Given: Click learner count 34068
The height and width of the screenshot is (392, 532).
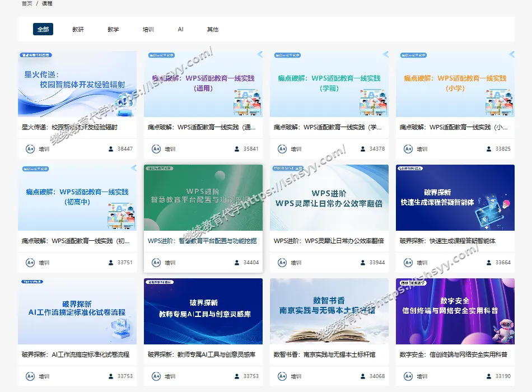Looking at the screenshot, I should pyautogui.click(x=377, y=376).
